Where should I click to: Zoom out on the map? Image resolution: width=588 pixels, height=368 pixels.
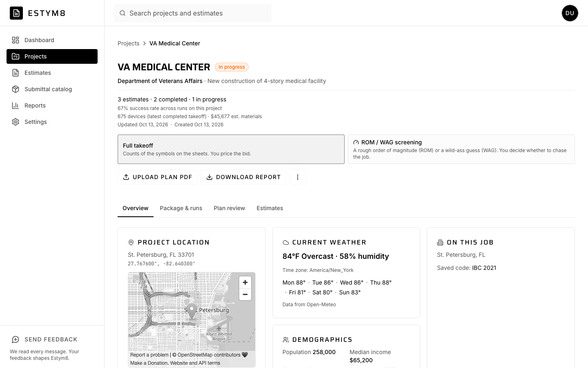pyautogui.click(x=245, y=294)
